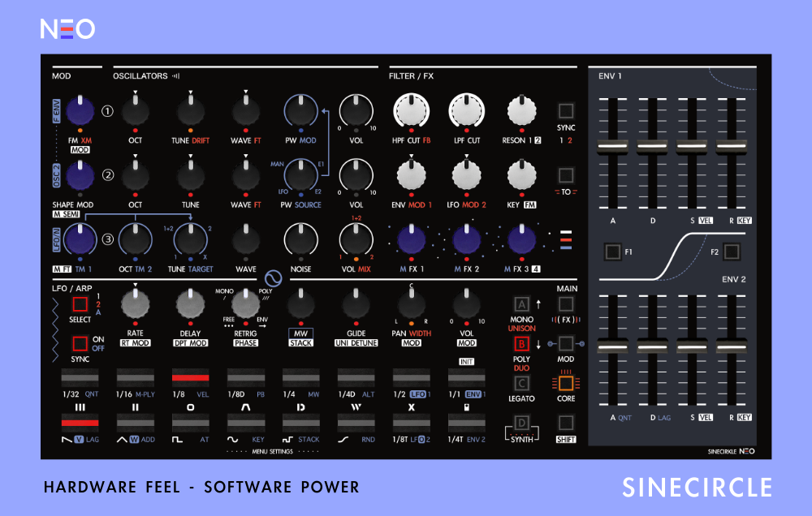Click the oscillator 3 WAVE knob
Viewport: 812px width, 516px height.
click(245, 239)
